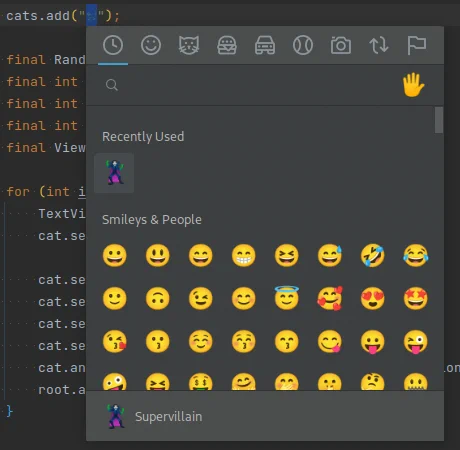Click the 'for (int' code line
Image resolution: width=460 pixels, height=450 pixels.
[x=46, y=192]
